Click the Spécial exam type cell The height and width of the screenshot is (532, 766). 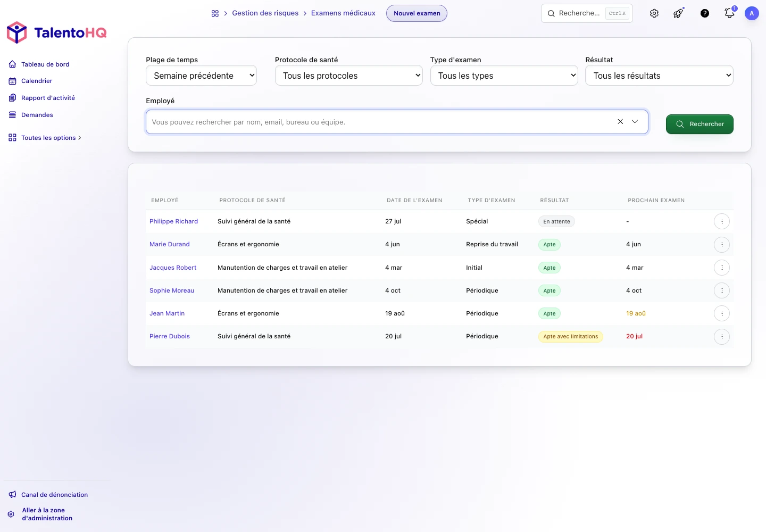(x=477, y=221)
